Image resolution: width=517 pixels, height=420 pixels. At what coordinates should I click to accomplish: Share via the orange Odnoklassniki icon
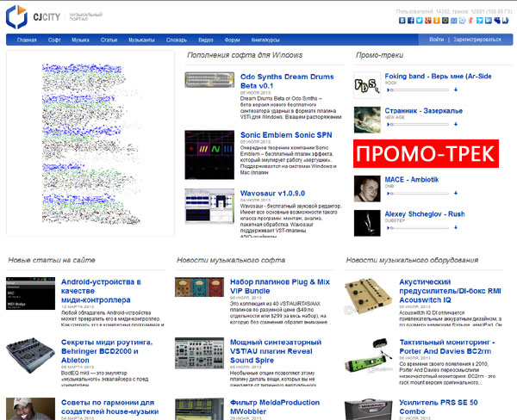[x=437, y=21]
